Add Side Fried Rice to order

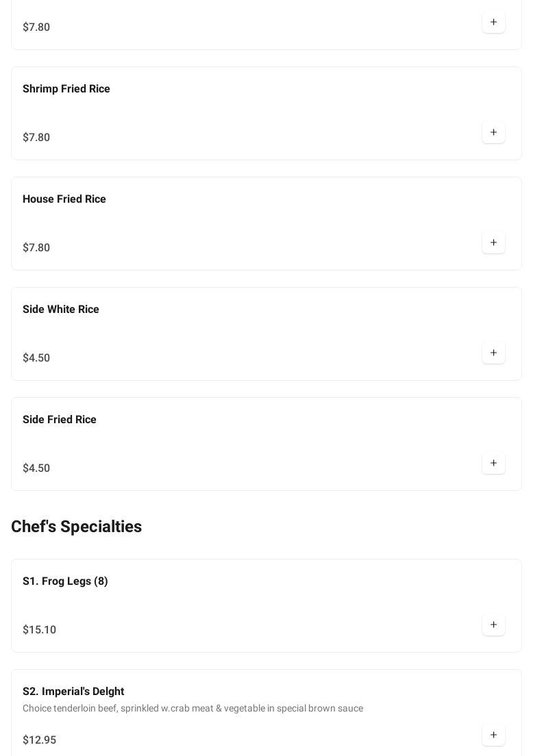pos(493,464)
